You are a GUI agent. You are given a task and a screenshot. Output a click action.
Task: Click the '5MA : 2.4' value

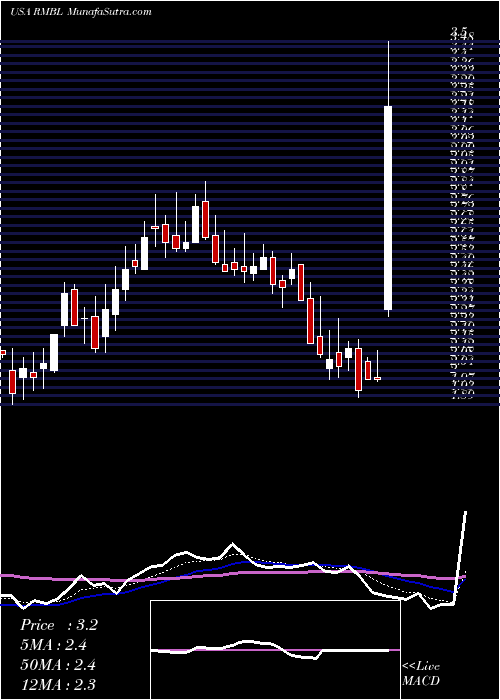pyautogui.click(x=54, y=645)
